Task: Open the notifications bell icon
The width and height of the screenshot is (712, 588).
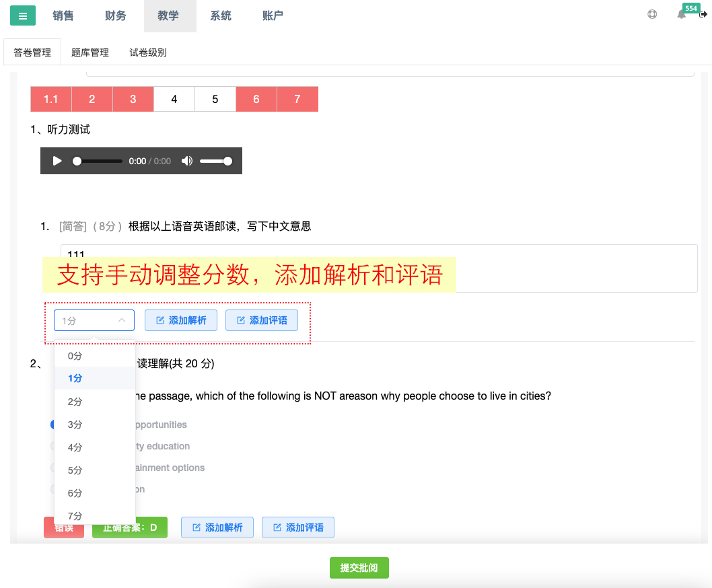Action: 681,15
